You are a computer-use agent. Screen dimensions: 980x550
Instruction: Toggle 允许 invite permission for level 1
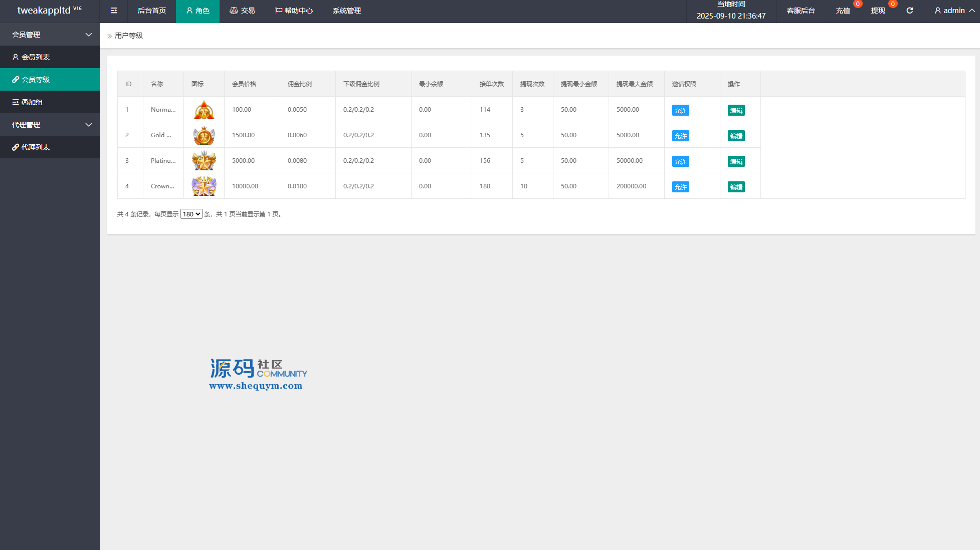click(x=680, y=110)
